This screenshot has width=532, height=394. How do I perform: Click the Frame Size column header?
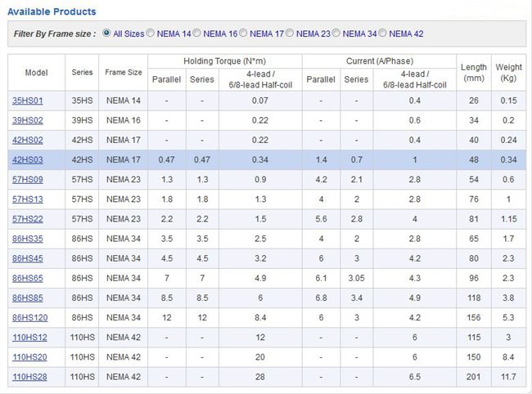123,72
